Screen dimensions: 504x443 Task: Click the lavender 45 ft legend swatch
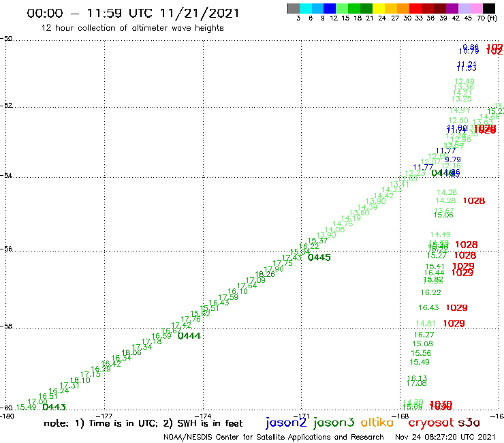click(x=464, y=9)
